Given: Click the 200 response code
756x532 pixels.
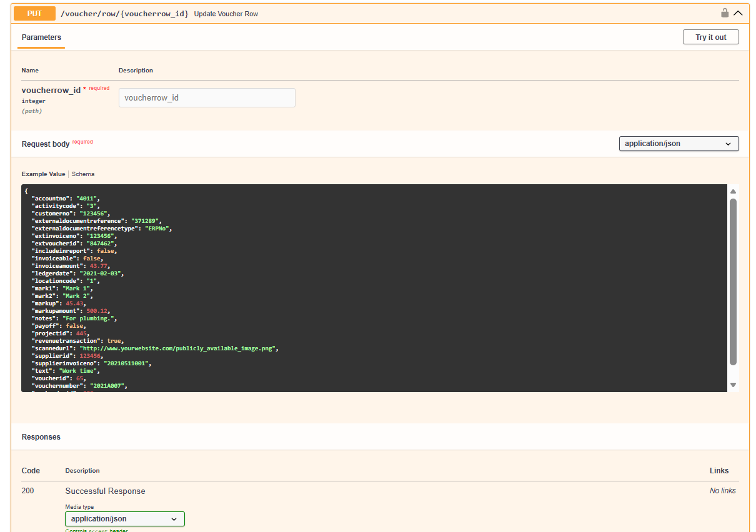Looking at the screenshot, I should pyautogui.click(x=27, y=491).
